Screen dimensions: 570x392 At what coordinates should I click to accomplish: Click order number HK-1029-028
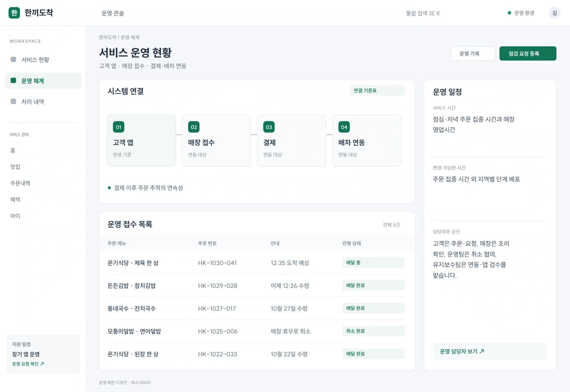click(x=218, y=286)
